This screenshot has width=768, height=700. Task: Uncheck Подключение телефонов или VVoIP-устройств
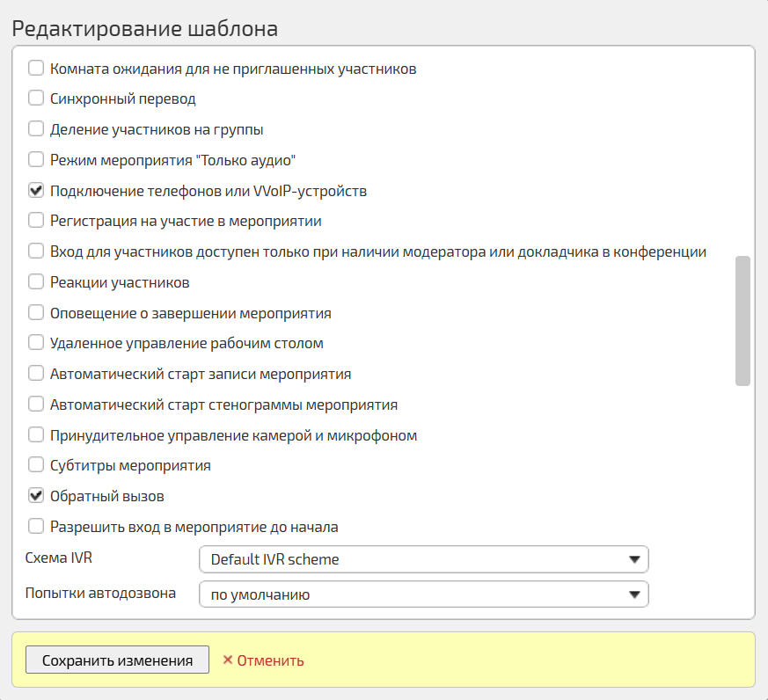(36, 190)
